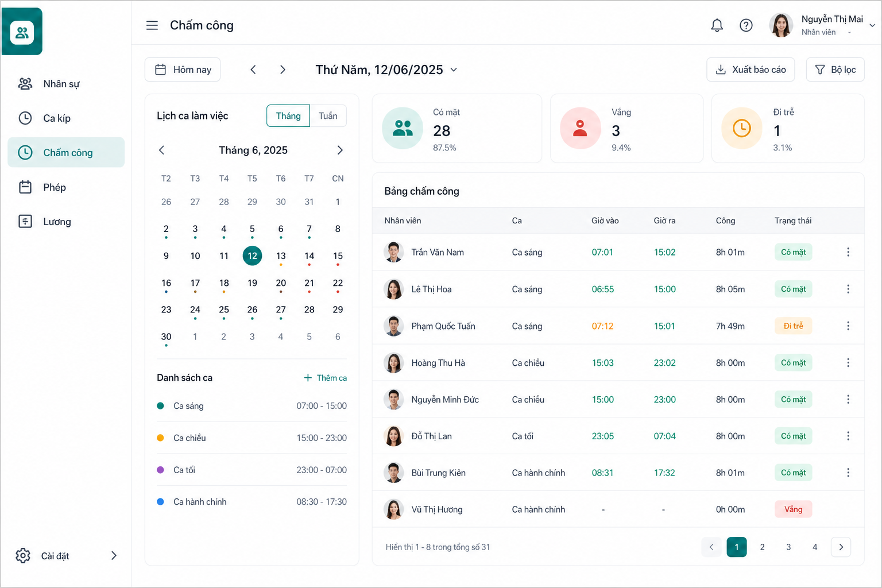Open row actions for Phạm Quốc Tuấn
The image size is (882, 588).
click(848, 326)
